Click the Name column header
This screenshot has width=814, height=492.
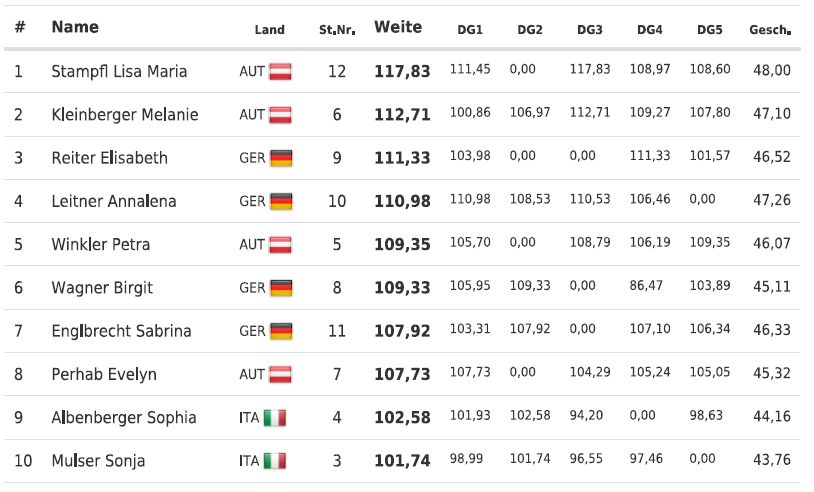tap(75, 28)
